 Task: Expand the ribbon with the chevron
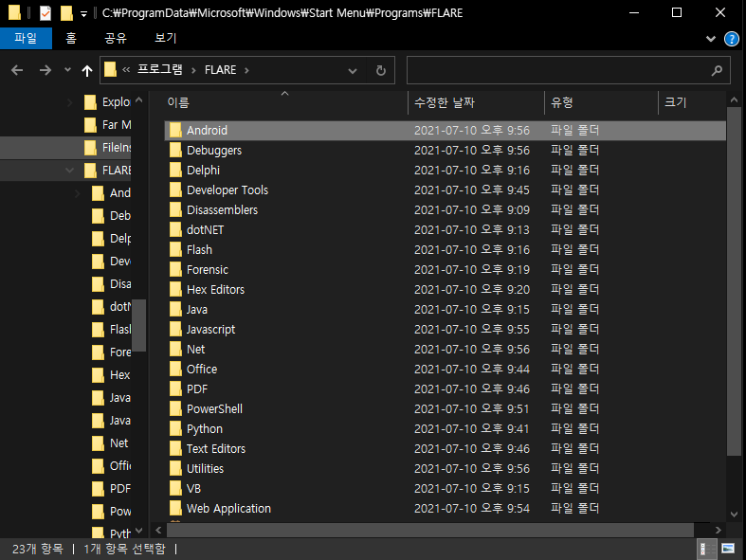pos(711,39)
